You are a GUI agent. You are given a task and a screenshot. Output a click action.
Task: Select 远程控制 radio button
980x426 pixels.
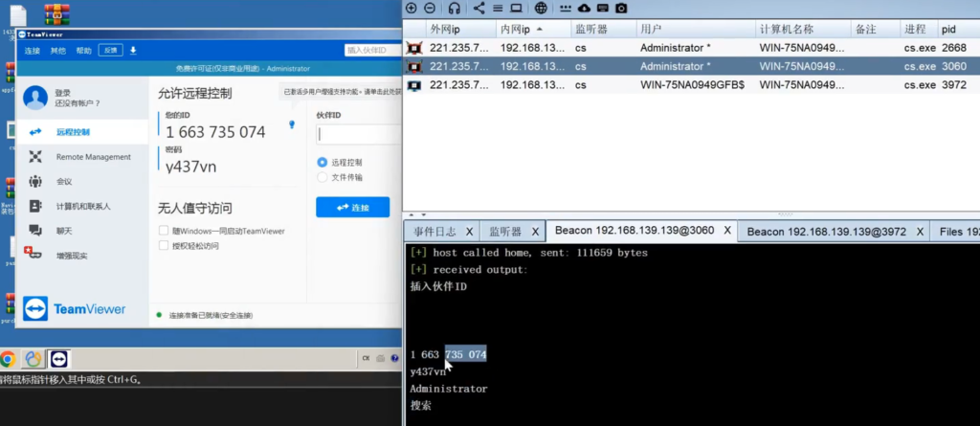coord(322,162)
